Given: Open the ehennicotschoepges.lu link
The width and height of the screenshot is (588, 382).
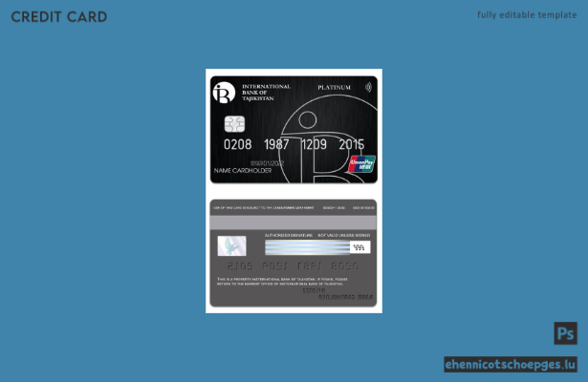Looking at the screenshot, I should (511, 364).
